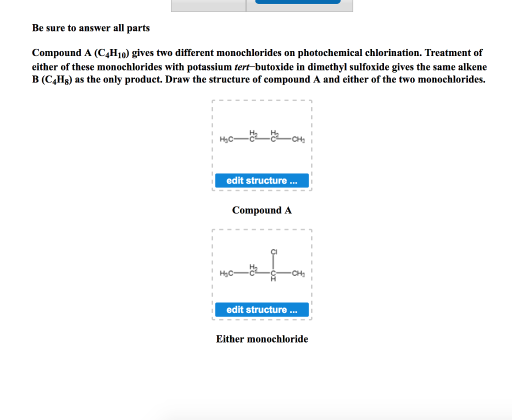
Task: Click the blue button at the top
Action: [297, 2]
